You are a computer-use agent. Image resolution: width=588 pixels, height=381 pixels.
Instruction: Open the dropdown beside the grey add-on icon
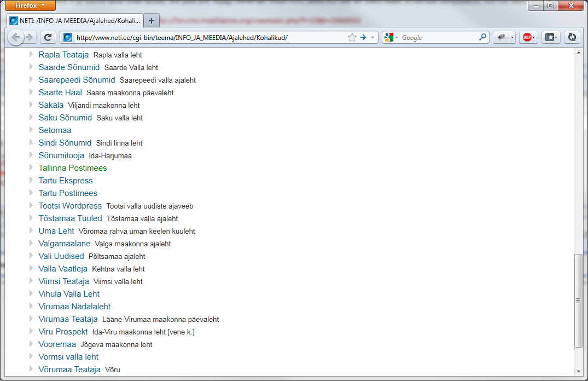(512, 37)
